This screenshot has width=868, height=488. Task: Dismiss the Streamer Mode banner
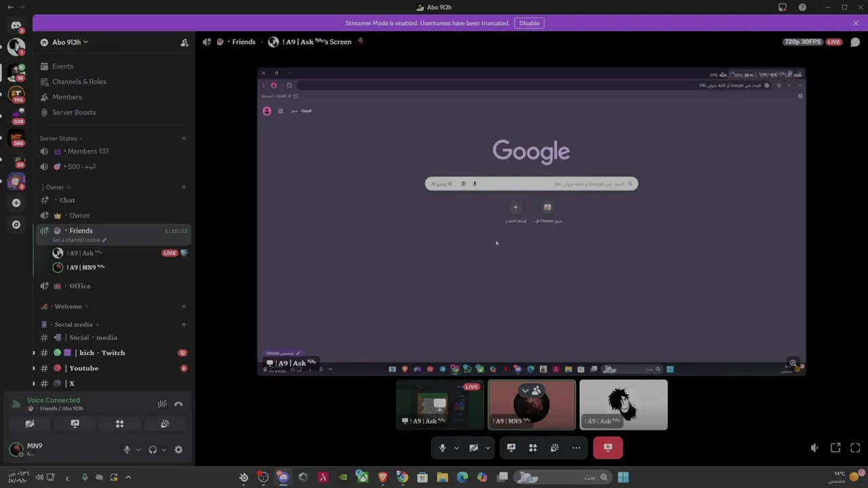pos(856,23)
